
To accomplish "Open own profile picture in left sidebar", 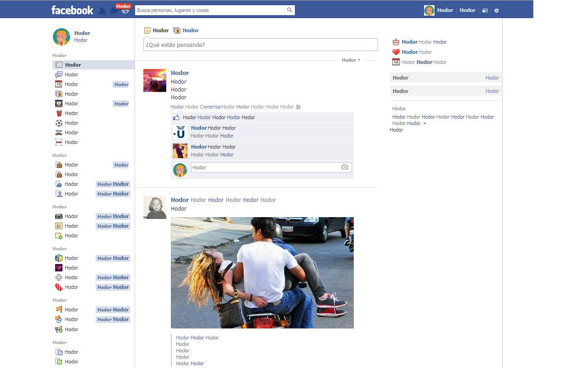I will pyautogui.click(x=62, y=37).
